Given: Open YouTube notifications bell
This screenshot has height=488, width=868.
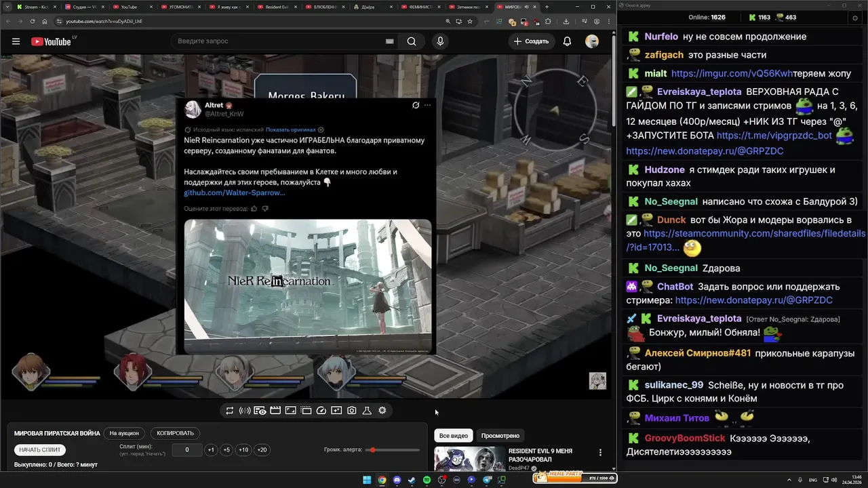Looking at the screenshot, I should click(x=567, y=41).
